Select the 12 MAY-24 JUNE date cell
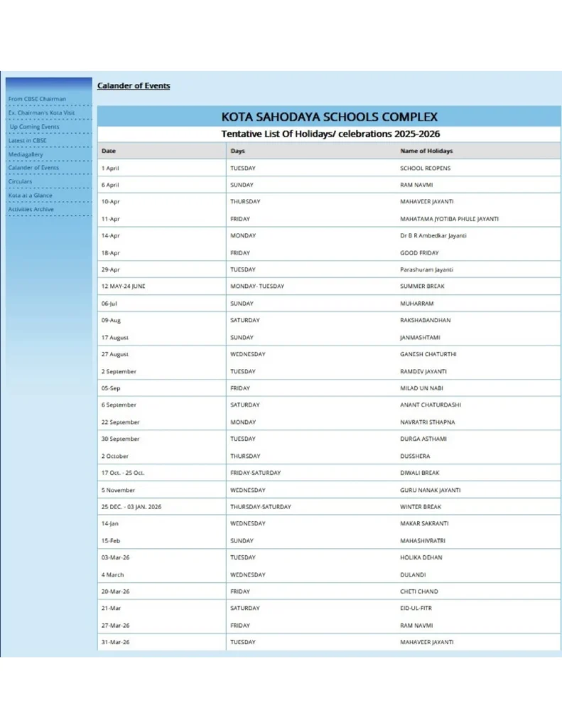562x728 pixels. point(123,287)
